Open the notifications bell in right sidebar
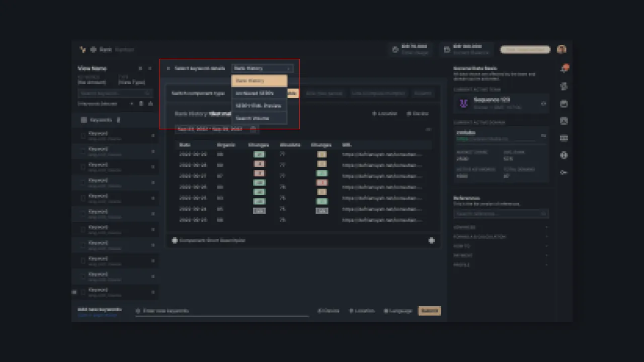Viewport: 644px width, 362px height. pos(565,69)
